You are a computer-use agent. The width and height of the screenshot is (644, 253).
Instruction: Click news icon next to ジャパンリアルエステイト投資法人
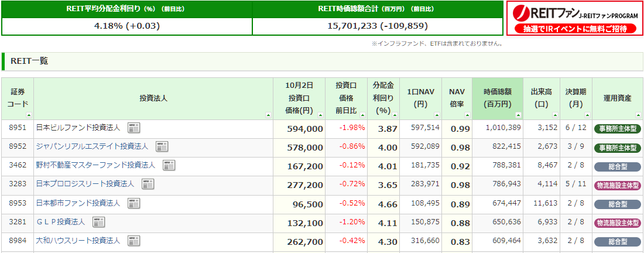[162, 146]
